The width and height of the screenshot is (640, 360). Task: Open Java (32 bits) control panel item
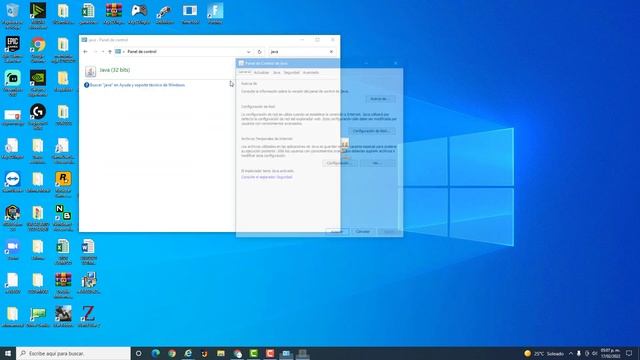click(115, 70)
